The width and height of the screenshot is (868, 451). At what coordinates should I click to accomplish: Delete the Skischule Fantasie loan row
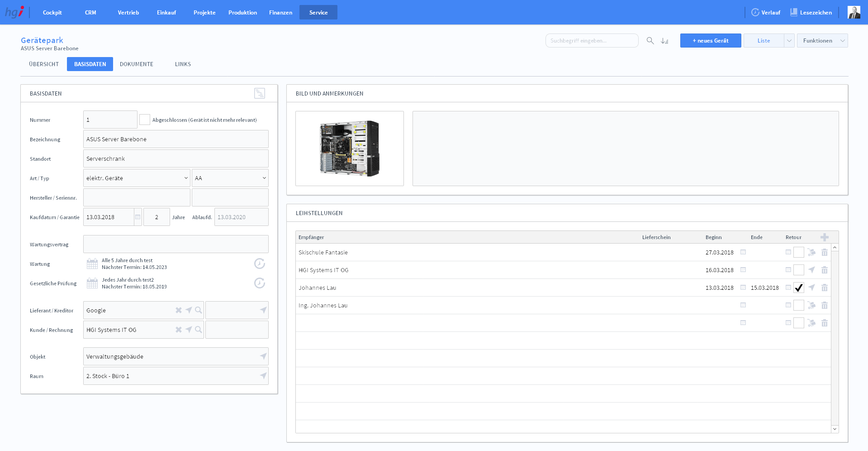(x=824, y=252)
